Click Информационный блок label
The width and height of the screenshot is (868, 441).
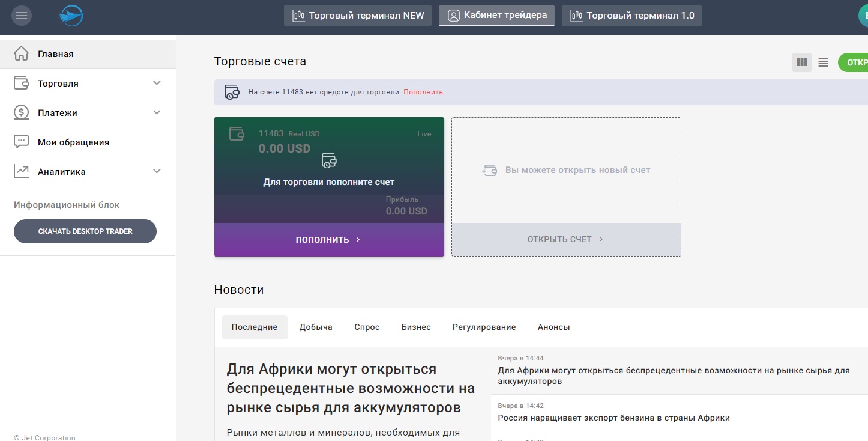click(67, 205)
